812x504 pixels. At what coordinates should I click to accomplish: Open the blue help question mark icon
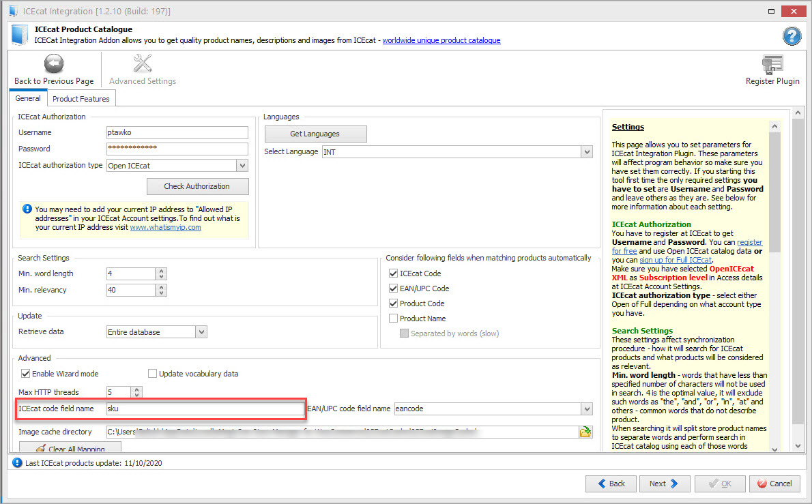click(792, 35)
